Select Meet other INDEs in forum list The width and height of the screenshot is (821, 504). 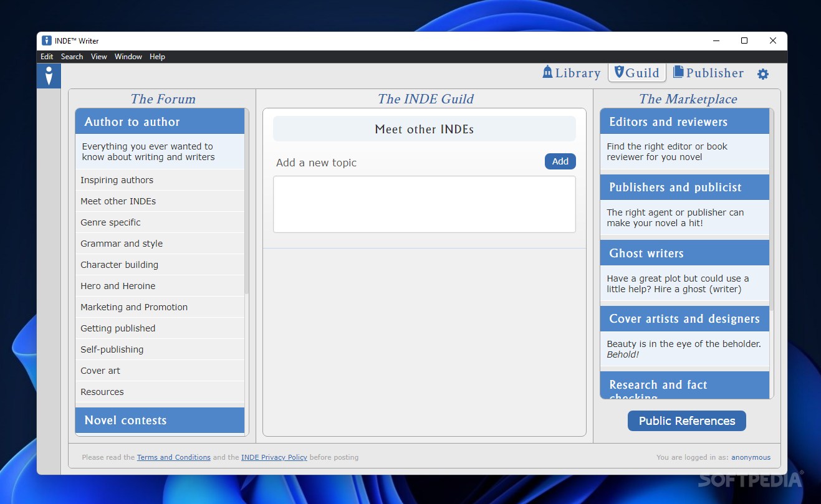pos(160,201)
